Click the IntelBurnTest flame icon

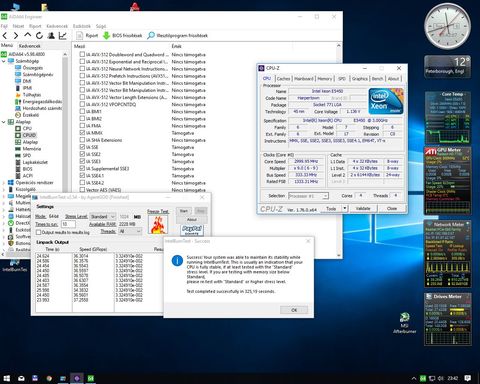(158, 224)
